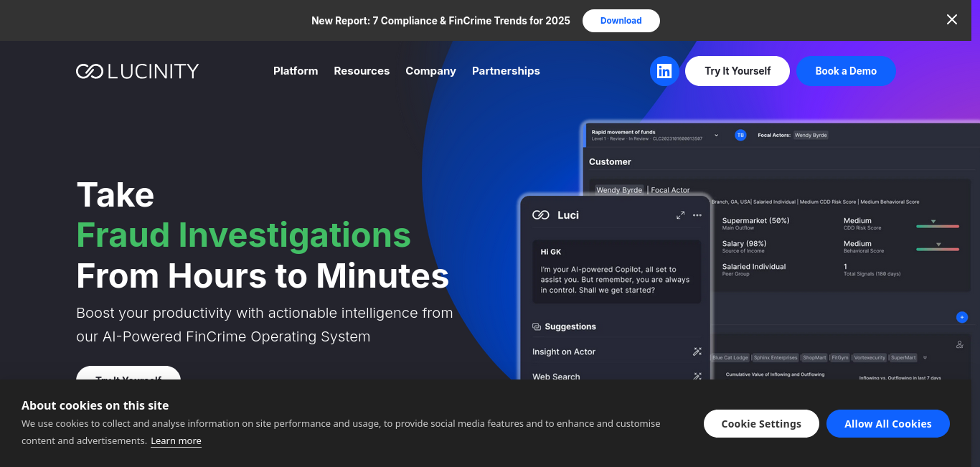Open the LinkedIn icon in the header
Image resolution: width=980 pixels, height=467 pixels.
tap(664, 71)
